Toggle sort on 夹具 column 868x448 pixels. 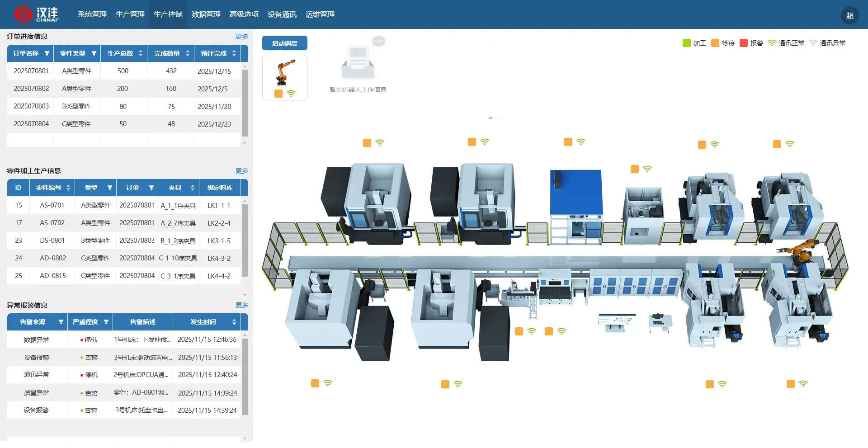193,188
